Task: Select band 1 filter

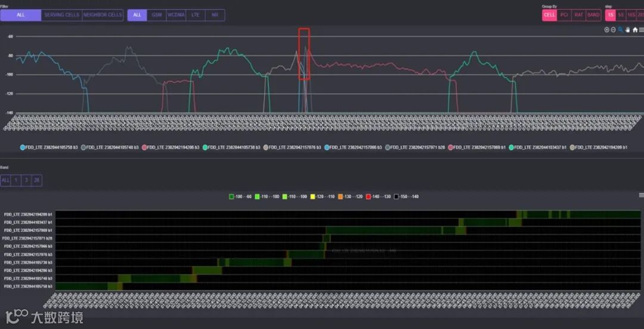Action: pyautogui.click(x=16, y=180)
